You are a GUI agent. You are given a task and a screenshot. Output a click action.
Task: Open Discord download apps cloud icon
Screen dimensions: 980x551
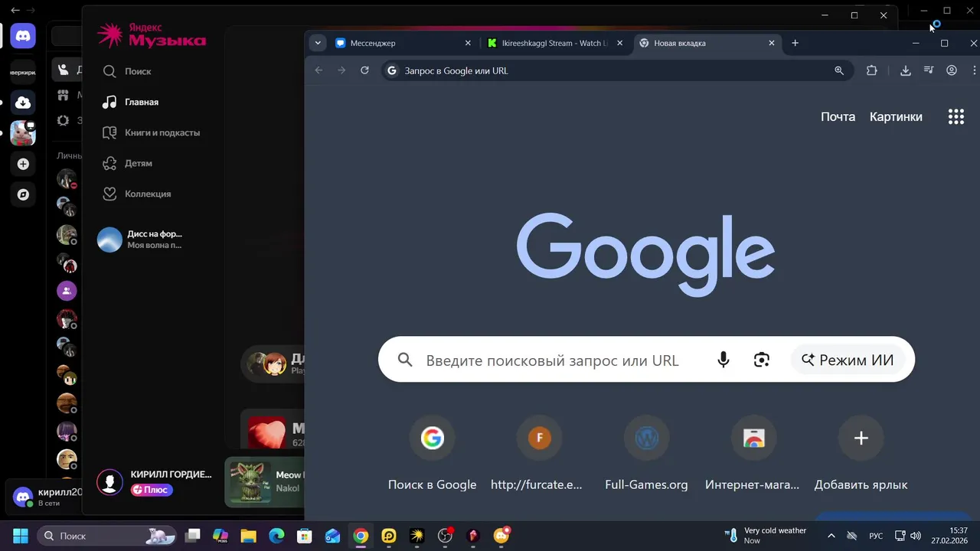23,103
